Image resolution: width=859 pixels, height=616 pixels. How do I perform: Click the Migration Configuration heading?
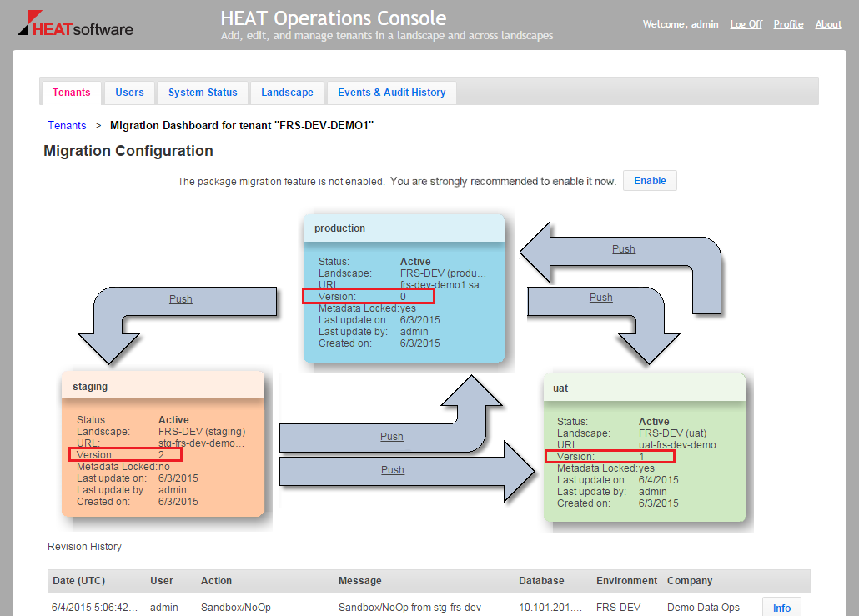[x=128, y=151]
